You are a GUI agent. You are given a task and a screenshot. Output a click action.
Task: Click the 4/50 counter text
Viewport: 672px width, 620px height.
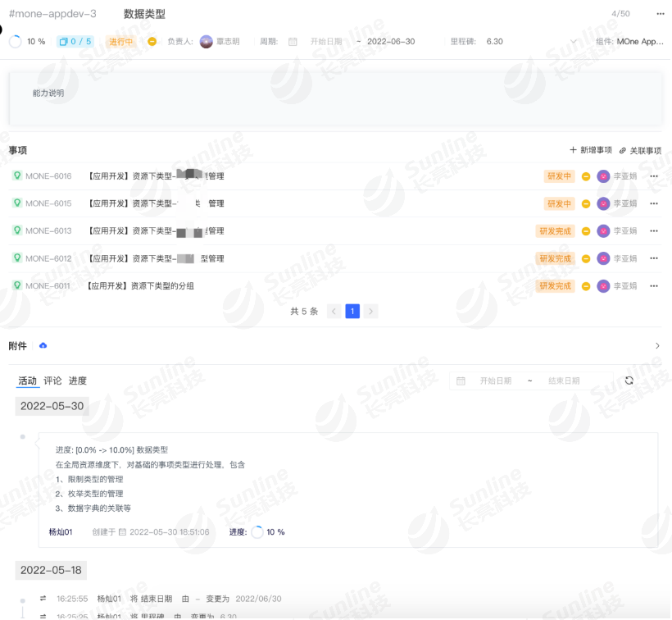pos(620,14)
